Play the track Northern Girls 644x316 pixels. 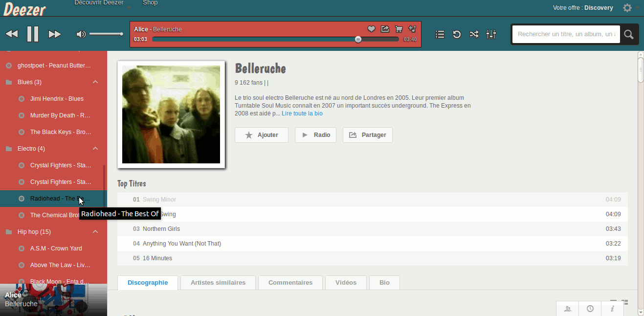[161, 228]
